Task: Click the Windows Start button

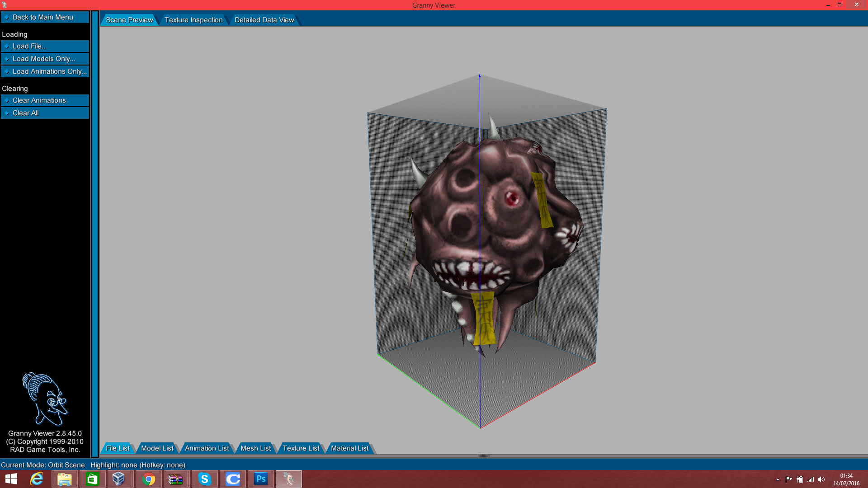Action: point(11,479)
